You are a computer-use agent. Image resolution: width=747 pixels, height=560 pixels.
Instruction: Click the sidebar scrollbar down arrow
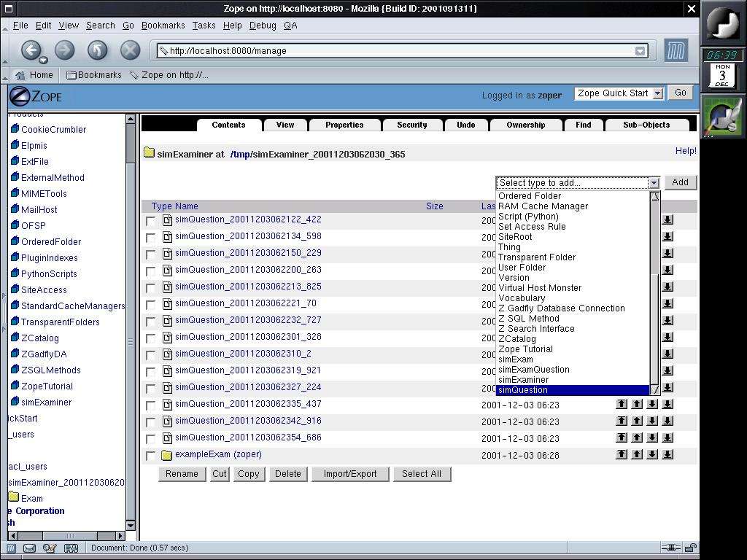click(131, 525)
